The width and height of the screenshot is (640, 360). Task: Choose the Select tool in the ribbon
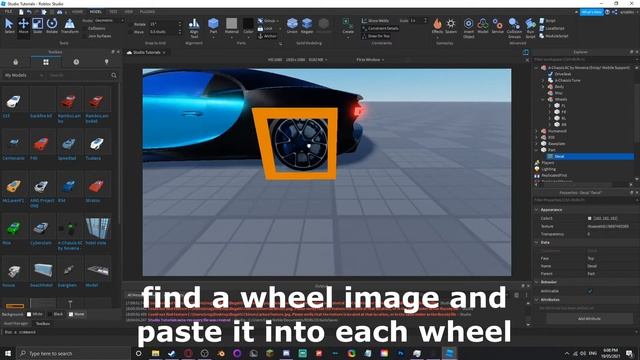tap(9, 26)
